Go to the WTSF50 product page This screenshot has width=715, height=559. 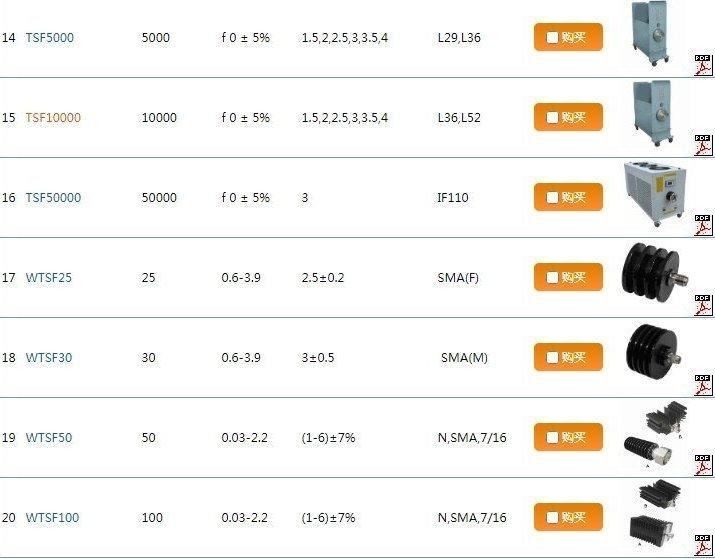coord(49,438)
